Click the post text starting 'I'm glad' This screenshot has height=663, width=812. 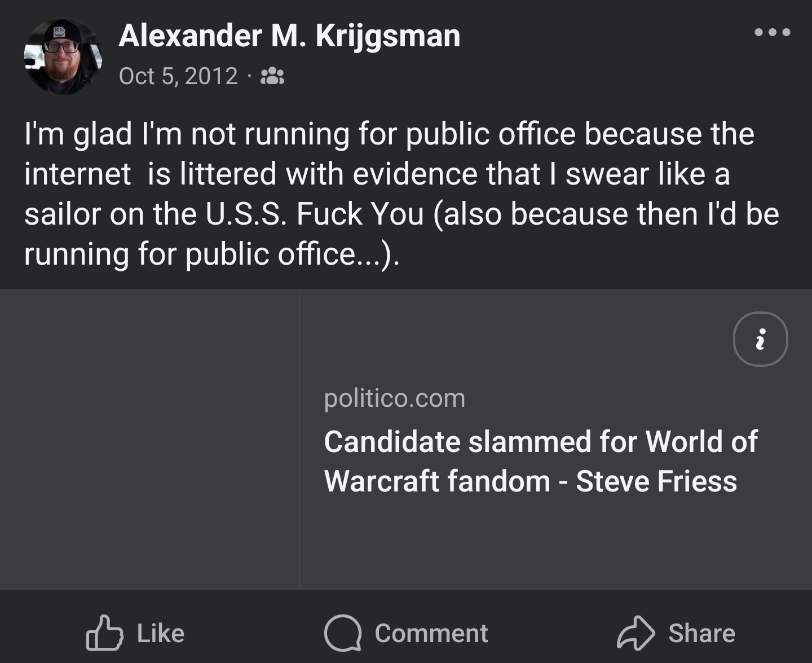(x=389, y=134)
